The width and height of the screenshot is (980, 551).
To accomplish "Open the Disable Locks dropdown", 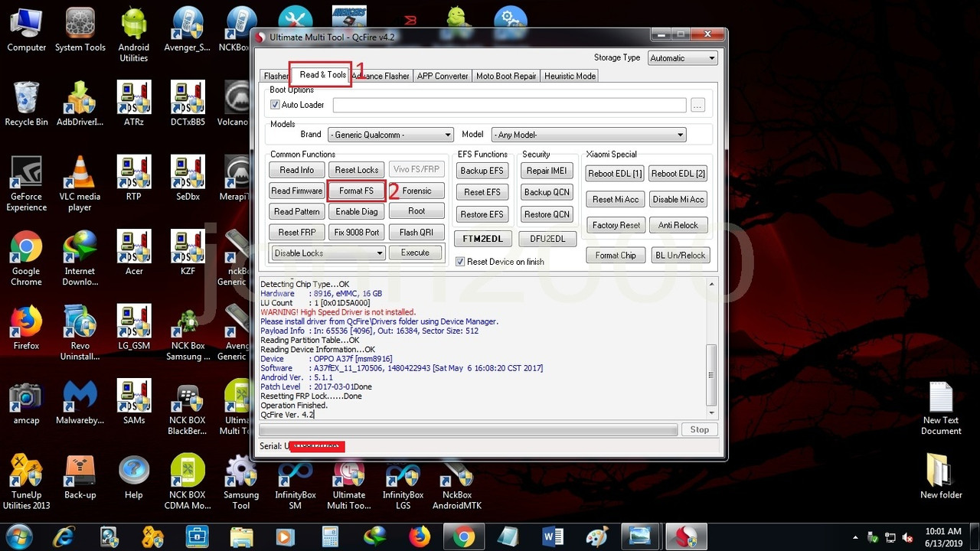I will [327, 253].
